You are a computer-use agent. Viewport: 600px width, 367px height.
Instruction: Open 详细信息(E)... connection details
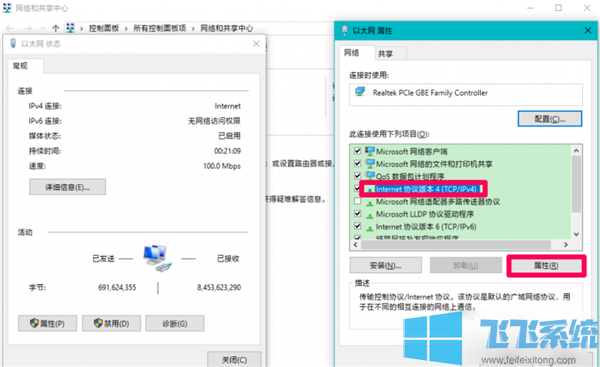pyautogui.click(x=67, y=187)
